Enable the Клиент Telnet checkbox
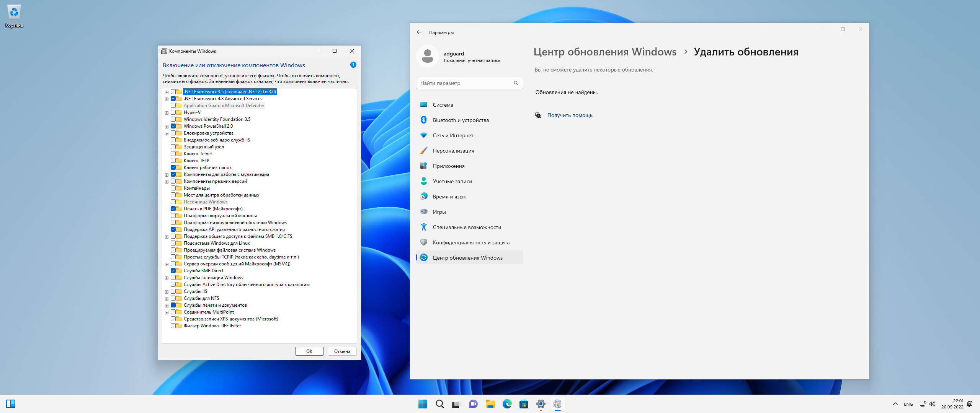980x413 pixels. click(x=173, y=154)
